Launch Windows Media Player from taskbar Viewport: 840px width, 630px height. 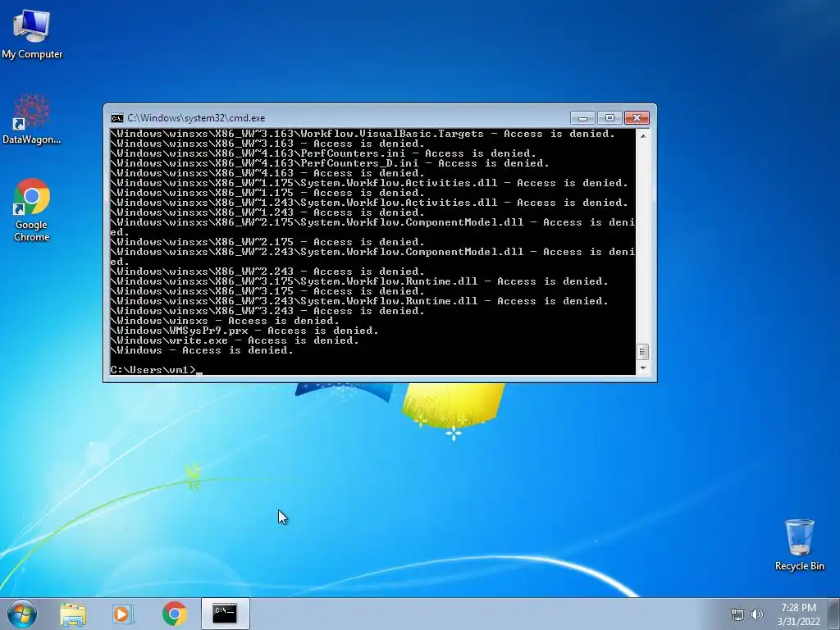pos(123,614)
